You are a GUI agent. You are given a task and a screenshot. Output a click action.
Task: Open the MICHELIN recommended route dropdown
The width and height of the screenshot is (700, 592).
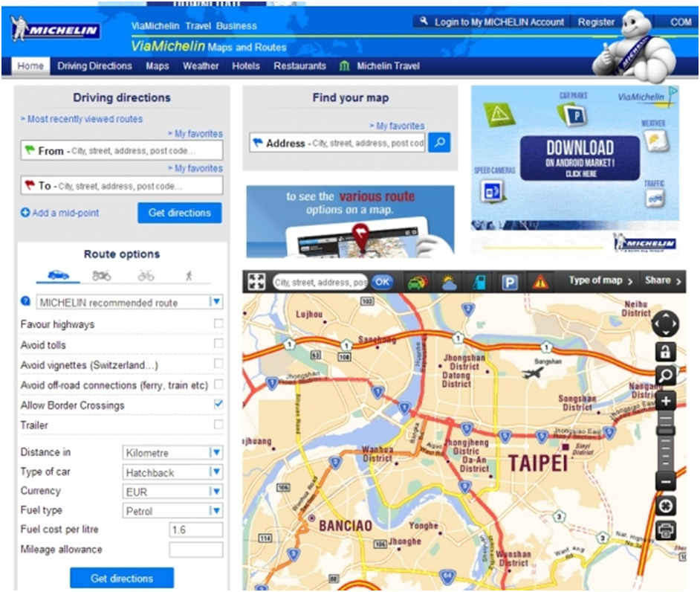coord(129,302)
